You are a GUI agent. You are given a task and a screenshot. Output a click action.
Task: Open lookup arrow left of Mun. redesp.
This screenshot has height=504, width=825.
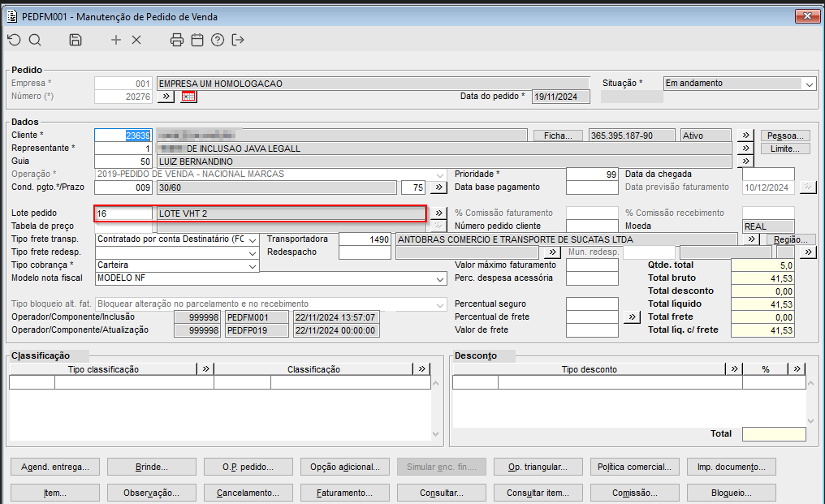pos(552,252)
